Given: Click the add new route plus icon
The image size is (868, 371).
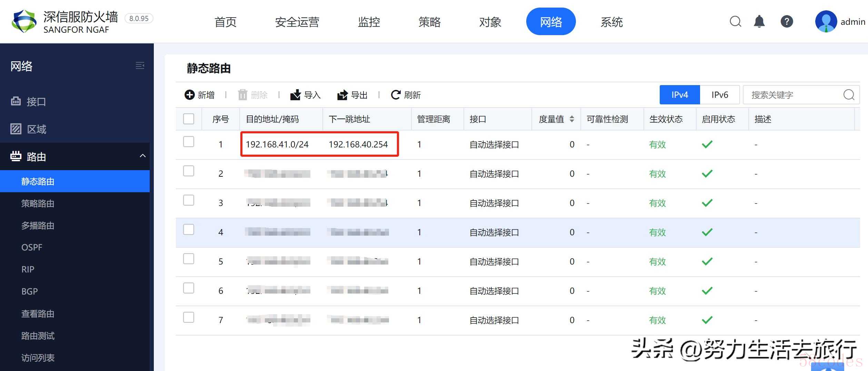Looking at the screenshot, I should 190,95.
